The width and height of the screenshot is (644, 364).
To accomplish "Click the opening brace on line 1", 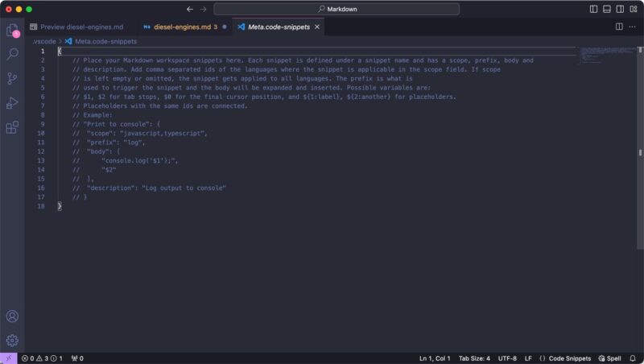I will click(60, 52).
